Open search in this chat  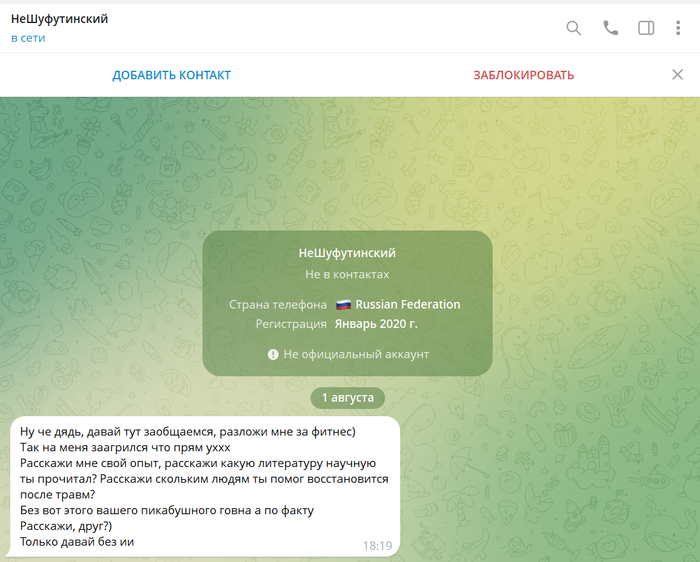coord(574,28)
